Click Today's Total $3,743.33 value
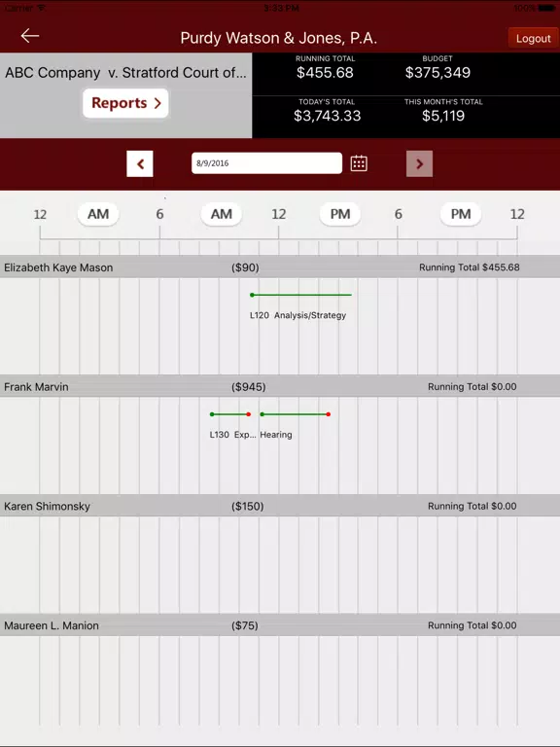The image size is (560, 747). point(327,116)
